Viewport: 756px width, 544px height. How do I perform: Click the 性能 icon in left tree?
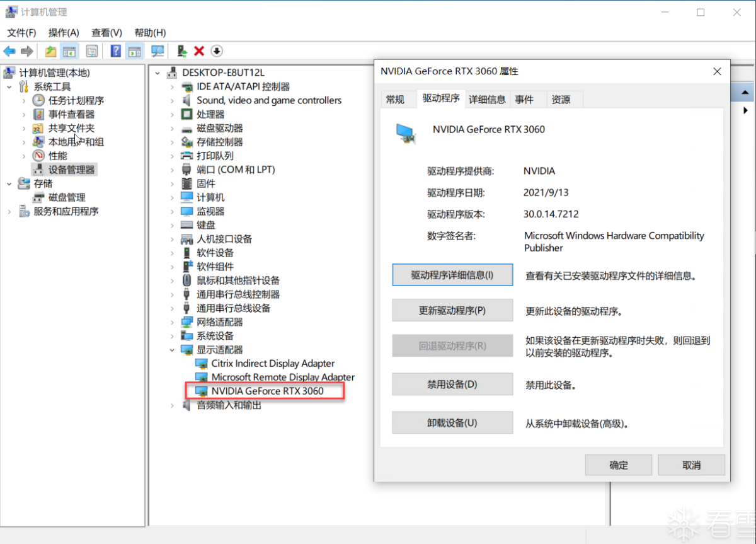click(38, 156)
